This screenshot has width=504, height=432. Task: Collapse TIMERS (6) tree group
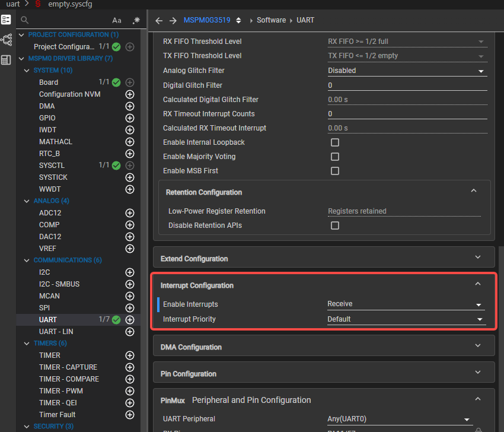point(27,344)
